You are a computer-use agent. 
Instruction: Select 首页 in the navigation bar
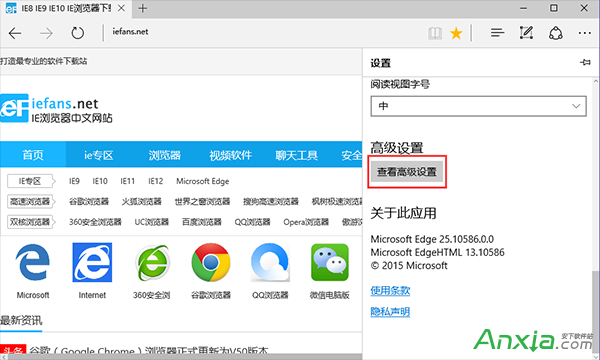pyautogui.click(x=33, y=155)
